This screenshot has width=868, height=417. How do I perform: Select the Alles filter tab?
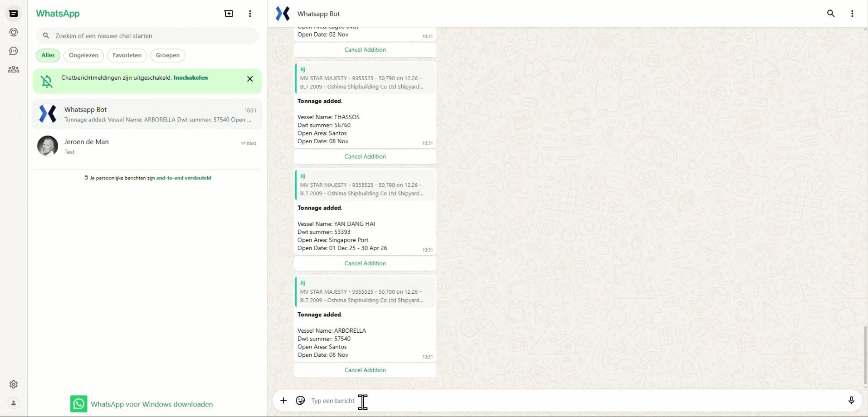click(48, 55)
